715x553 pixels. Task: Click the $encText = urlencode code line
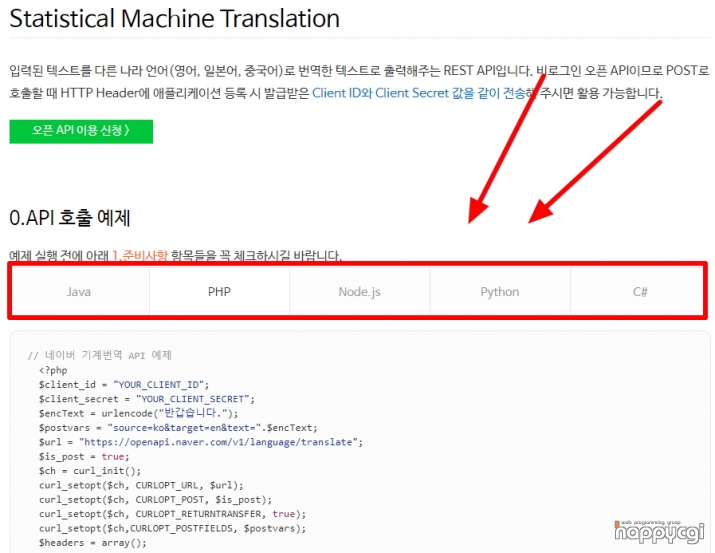[x=139, y=413]
